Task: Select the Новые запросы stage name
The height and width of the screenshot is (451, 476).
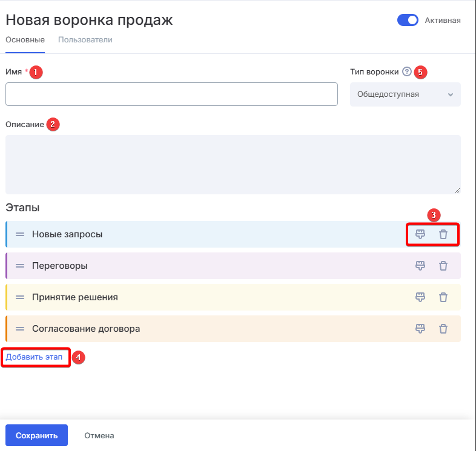Action: [x=67, y=234]
